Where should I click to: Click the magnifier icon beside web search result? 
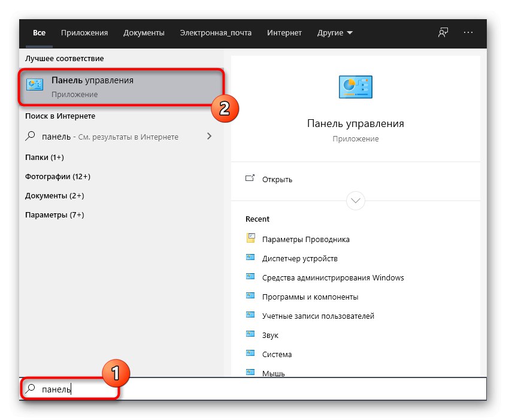[31, 137]
